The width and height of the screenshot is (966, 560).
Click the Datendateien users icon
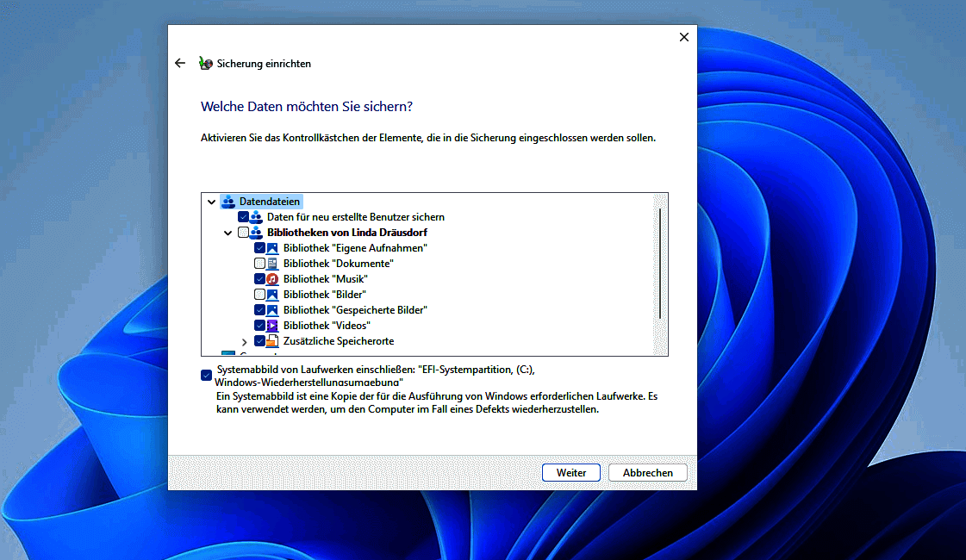click(x=228, y=202)
